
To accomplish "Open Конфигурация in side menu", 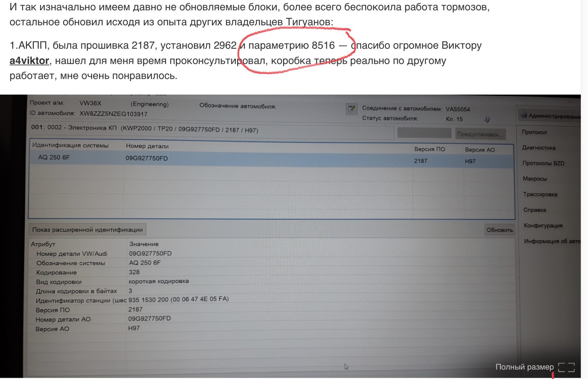I will click(x=543, y=225).
